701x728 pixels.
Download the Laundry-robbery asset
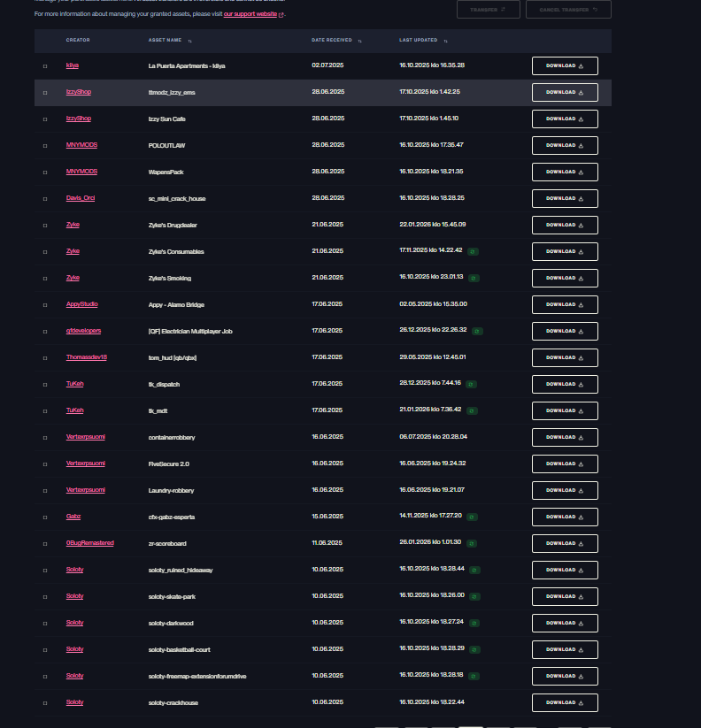tap(565, 490)
